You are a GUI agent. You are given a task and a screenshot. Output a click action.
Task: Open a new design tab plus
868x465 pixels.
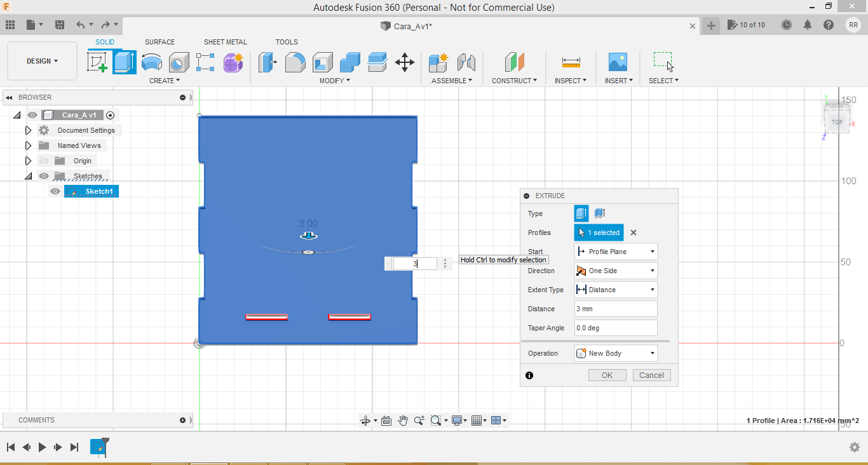pos(711,25)
